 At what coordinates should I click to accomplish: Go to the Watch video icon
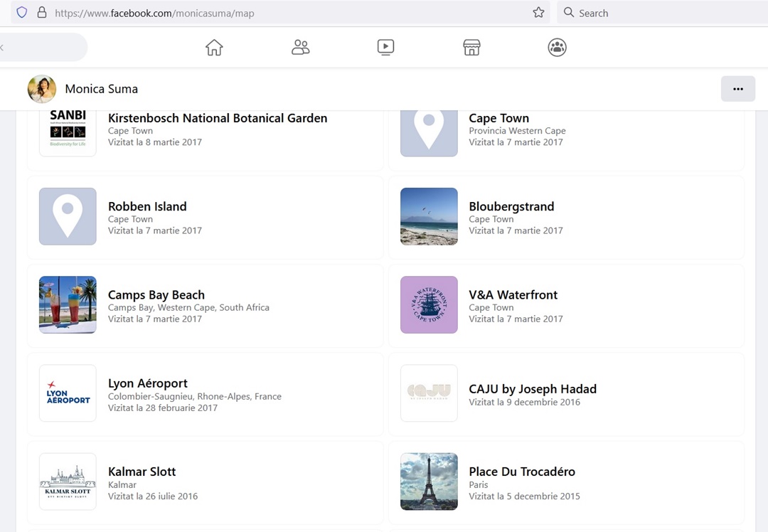click(x=385, y=48)
